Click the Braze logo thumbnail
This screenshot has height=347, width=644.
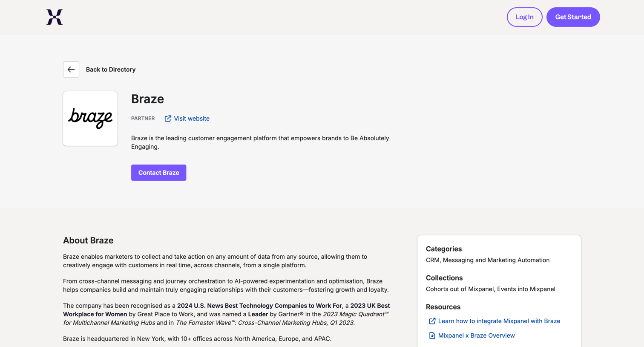[90, 119]
